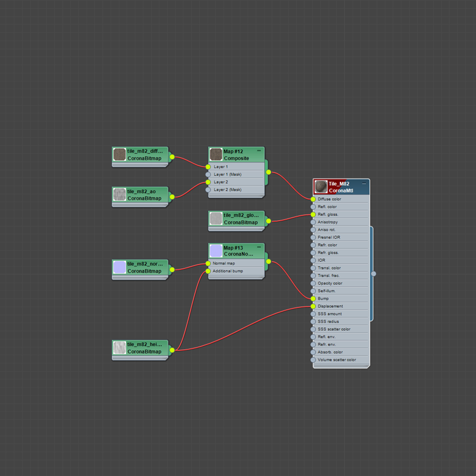Click the tile_m82_glo bitmap thumbnail
The width and height of the screenshot is (476, 476).
216,219
